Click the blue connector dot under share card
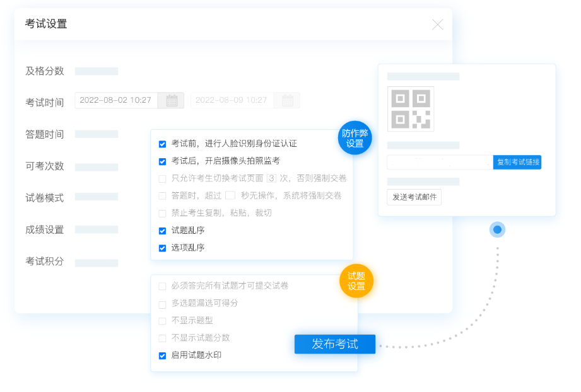The width and height of the screenshot is (581, 392). [x=497, y=229]
